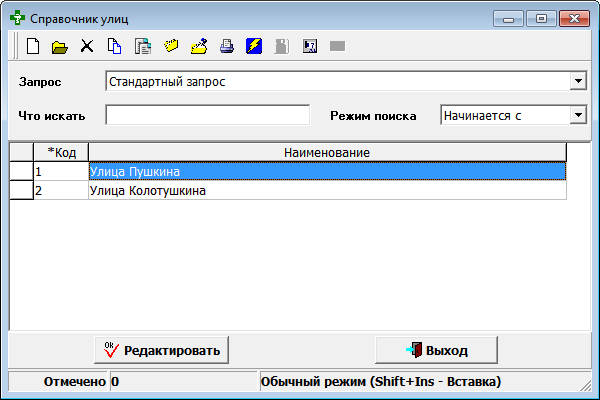Click the yellow tag toolbar icon

(x=171, y=46)
